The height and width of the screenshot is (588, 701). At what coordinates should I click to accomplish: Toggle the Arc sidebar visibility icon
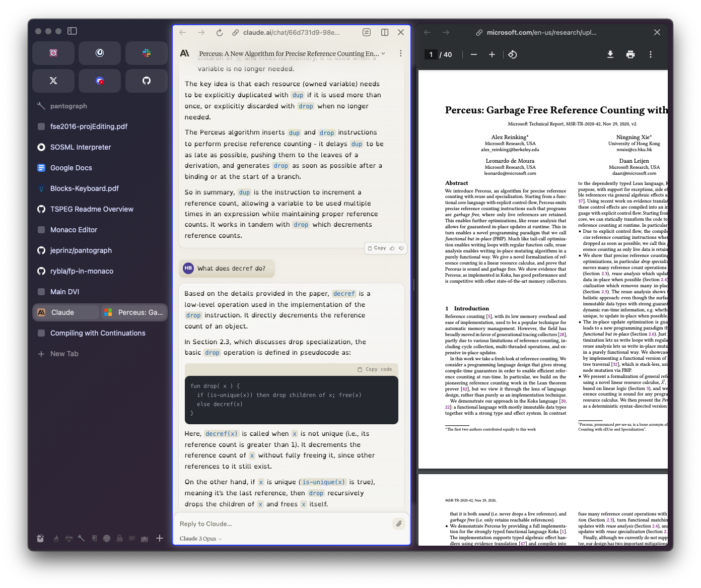(x=72, y=31)
